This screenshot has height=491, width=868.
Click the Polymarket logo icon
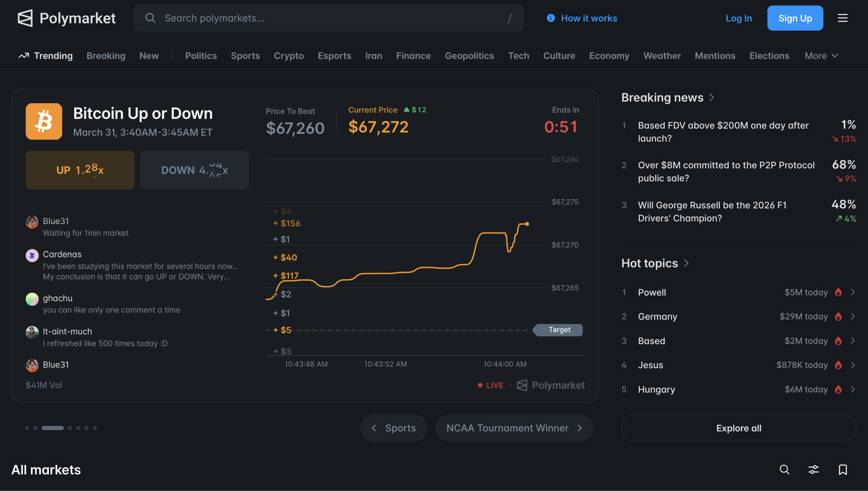click(25, 18)
